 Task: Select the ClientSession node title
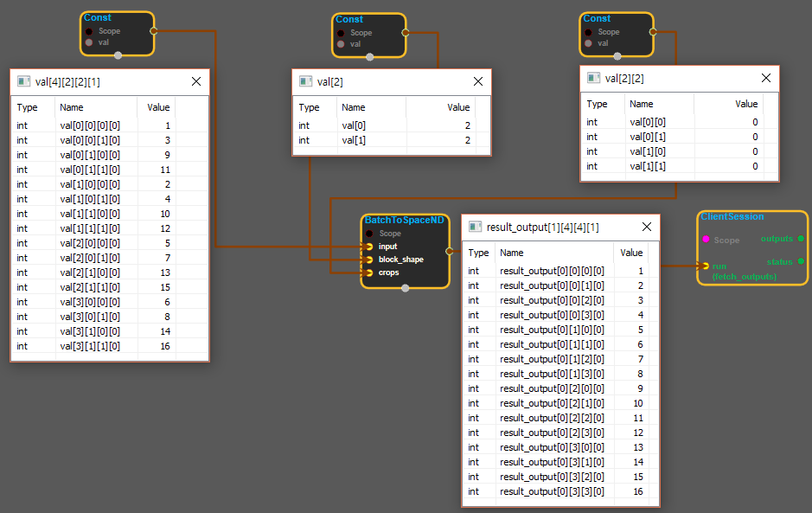pyautogui.click(x=732, y=216)
